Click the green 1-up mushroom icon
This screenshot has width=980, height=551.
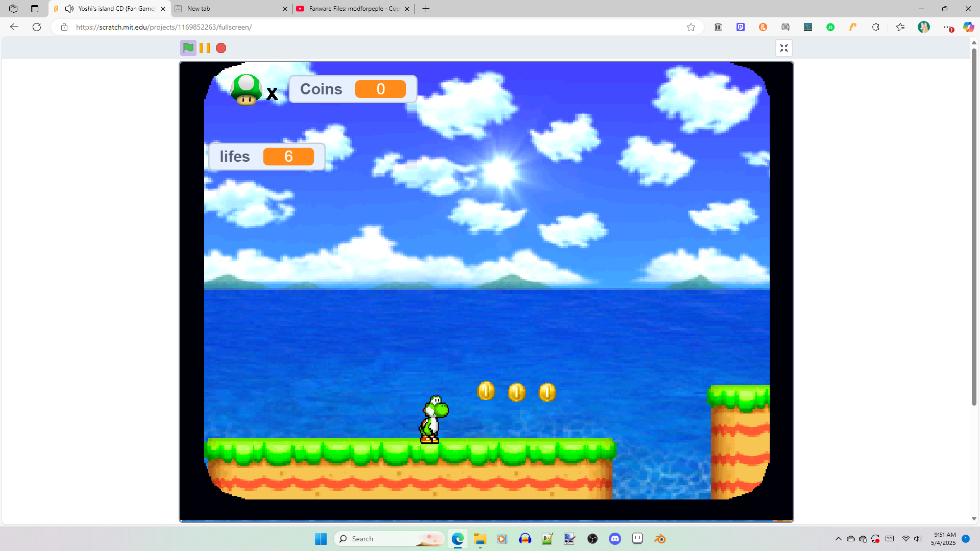pos(247,90)
